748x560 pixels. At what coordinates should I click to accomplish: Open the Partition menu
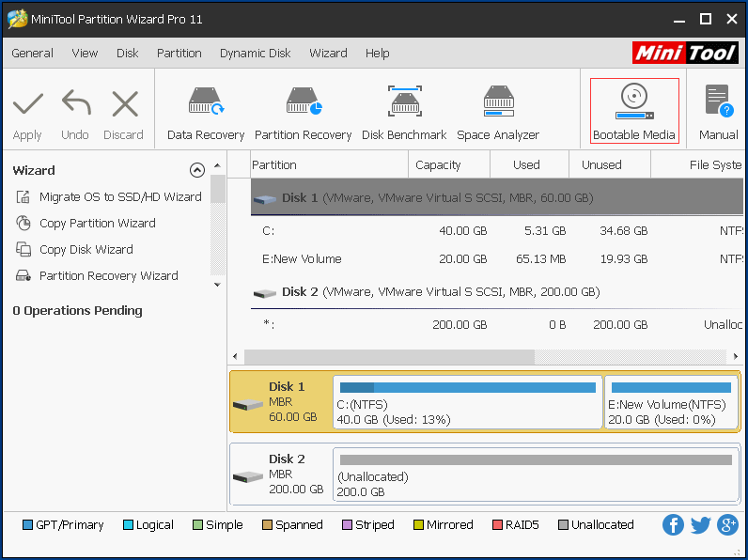[179, 53]
